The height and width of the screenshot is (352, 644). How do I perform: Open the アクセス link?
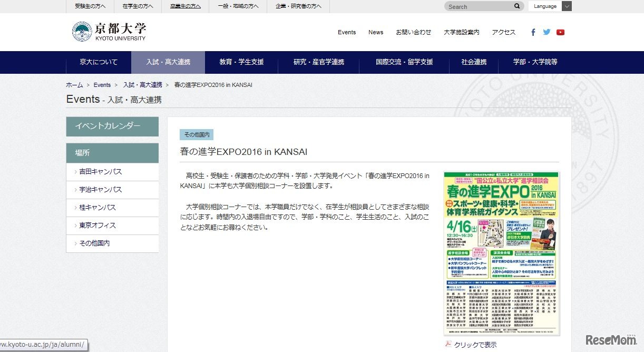[x=504, y=32]
